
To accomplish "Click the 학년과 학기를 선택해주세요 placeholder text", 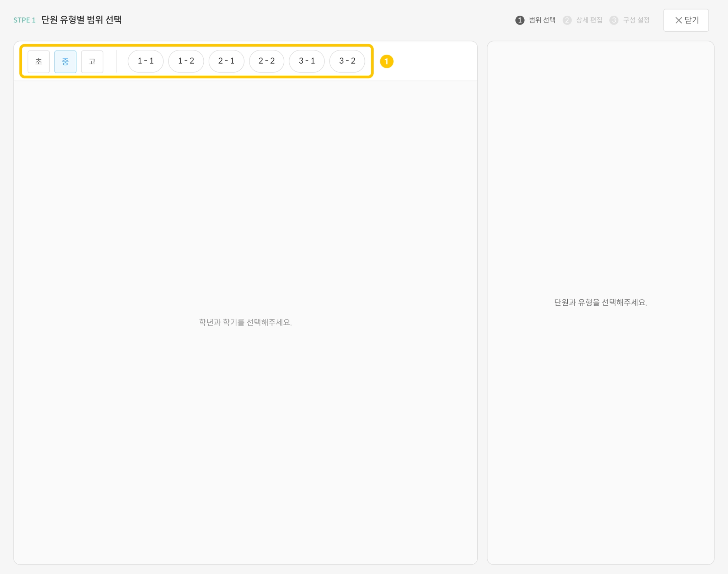I will point(245,322).
